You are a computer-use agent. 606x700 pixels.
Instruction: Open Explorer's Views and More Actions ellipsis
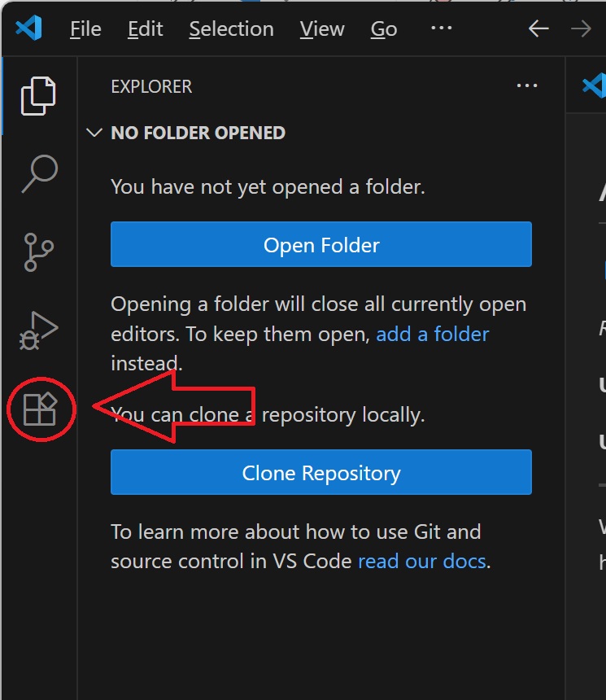pyautogui.click(x=527, y=86)
